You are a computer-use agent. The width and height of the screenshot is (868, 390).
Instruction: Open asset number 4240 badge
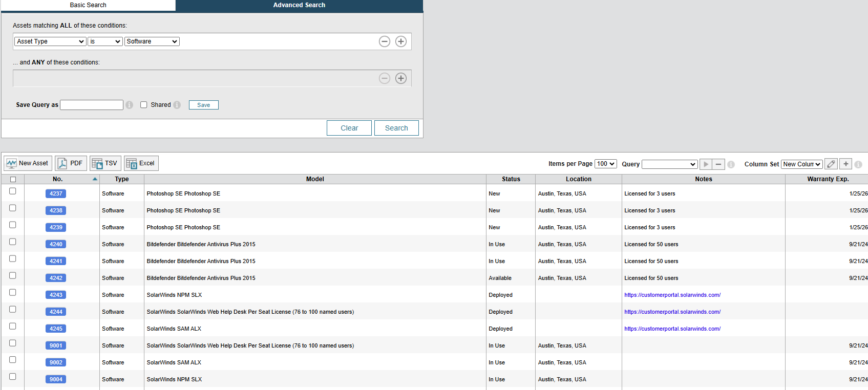(56, 244)
